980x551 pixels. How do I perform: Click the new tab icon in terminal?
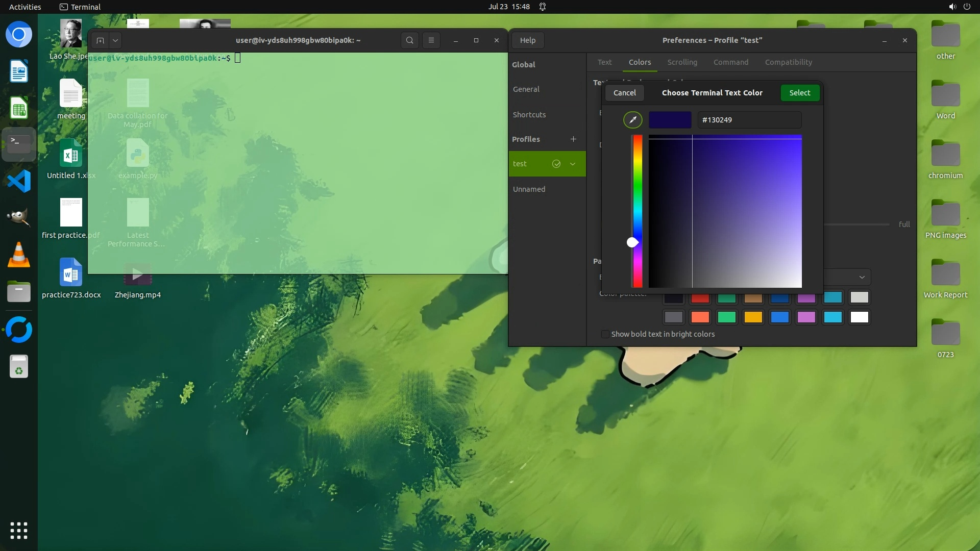(101, 40)
